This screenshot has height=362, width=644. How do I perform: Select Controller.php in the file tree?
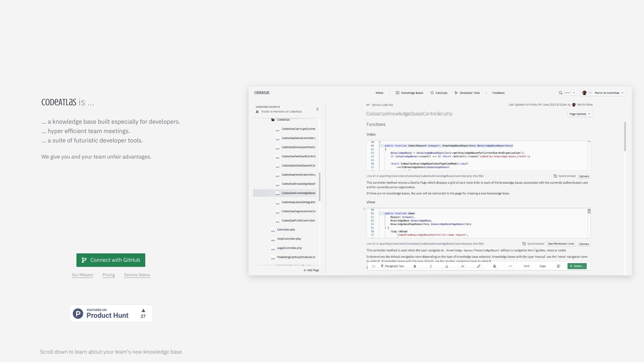coord(286,230)
